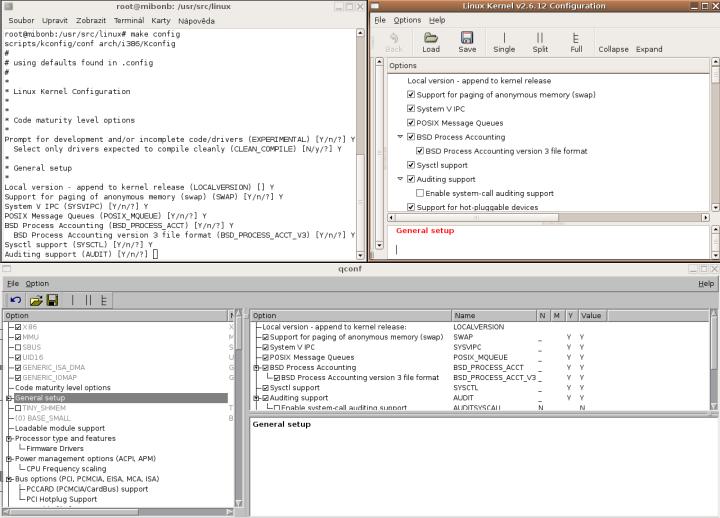Click the Back icon in gconfig toolbar

tap(394, 37)
